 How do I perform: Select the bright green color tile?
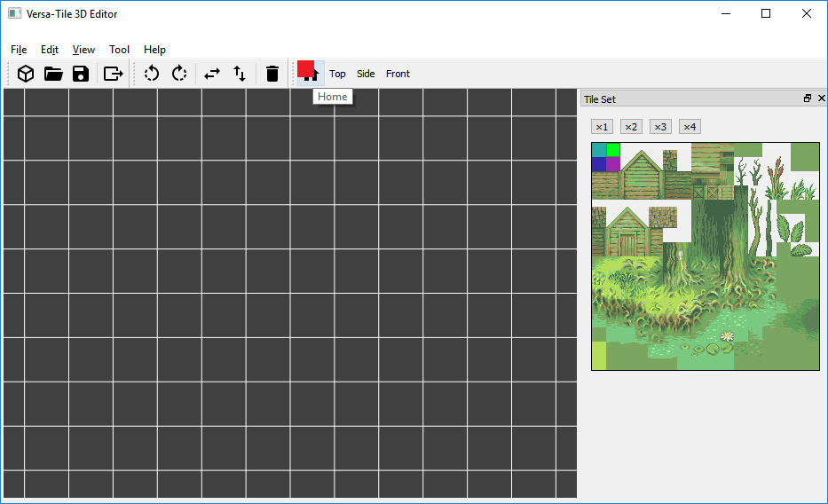[x=613, y=149]
